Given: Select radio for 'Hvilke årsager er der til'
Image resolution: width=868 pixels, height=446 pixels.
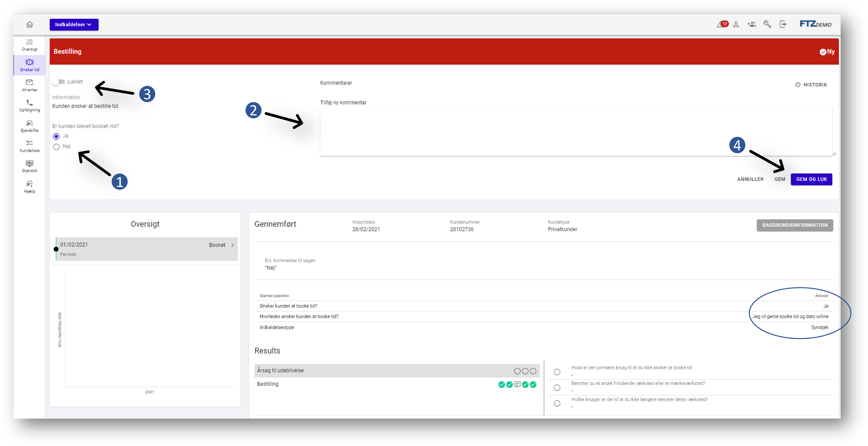Looking at the screenshot, I should pos(557,403).
